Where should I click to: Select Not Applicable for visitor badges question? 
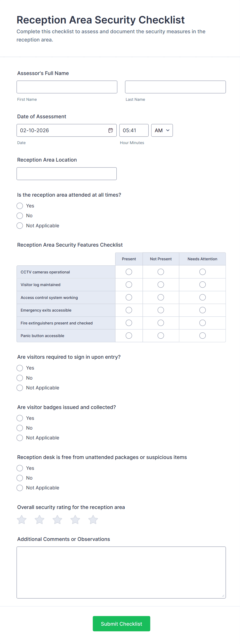click(x=20, y=438)
